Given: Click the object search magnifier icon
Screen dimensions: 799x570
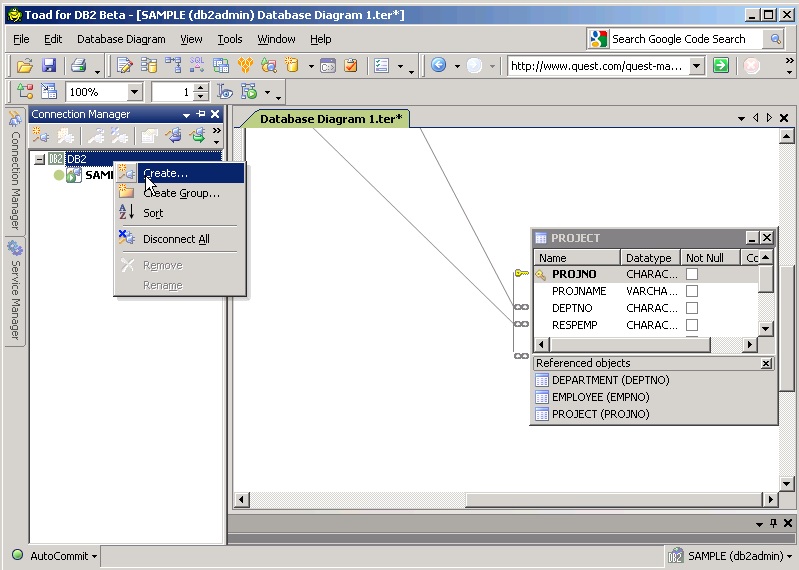Looking at the screenshot, I should click(269, 65).
